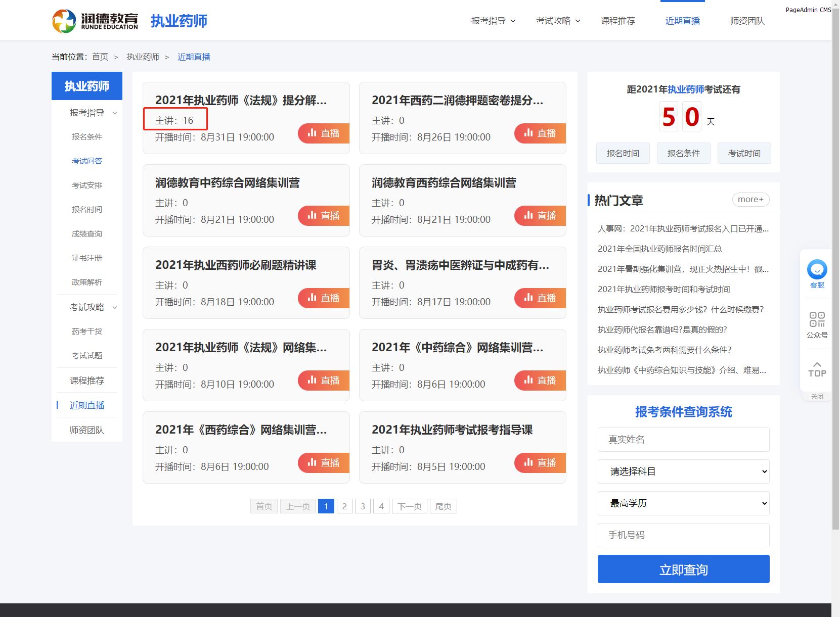Open the 直播 button for 润德教育西药综合网络集训营
This screenshot has width=840, height=617.
(540, 216)
